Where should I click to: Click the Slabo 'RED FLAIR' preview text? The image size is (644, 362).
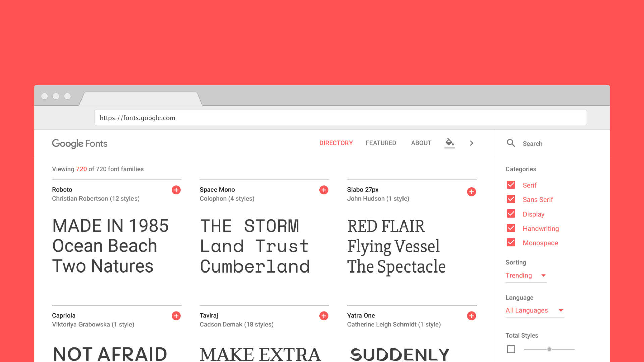[x=386, y=226]
